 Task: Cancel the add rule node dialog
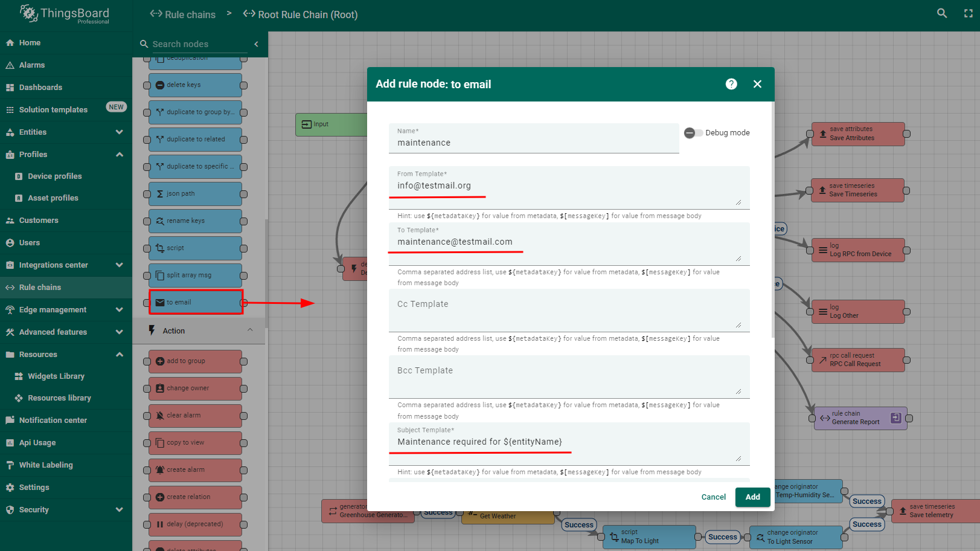point(713,497)
